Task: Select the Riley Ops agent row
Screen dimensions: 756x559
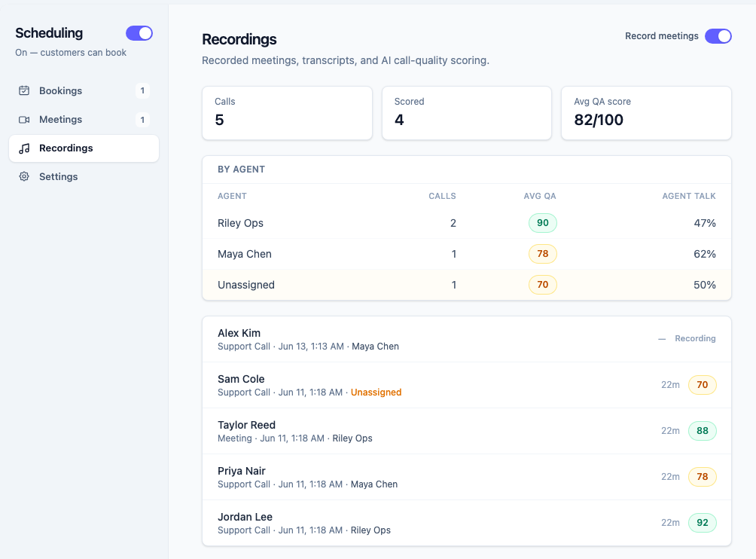Action: [467, 223]
